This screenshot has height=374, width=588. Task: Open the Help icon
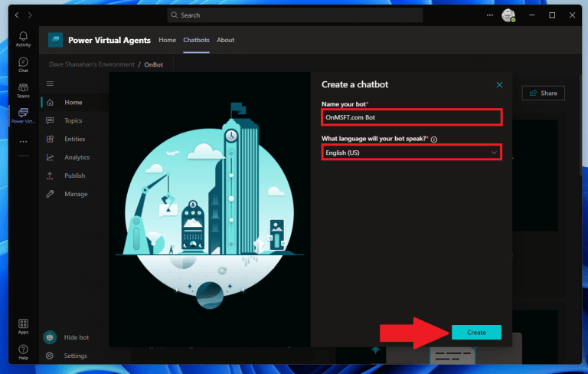point(23,353)
